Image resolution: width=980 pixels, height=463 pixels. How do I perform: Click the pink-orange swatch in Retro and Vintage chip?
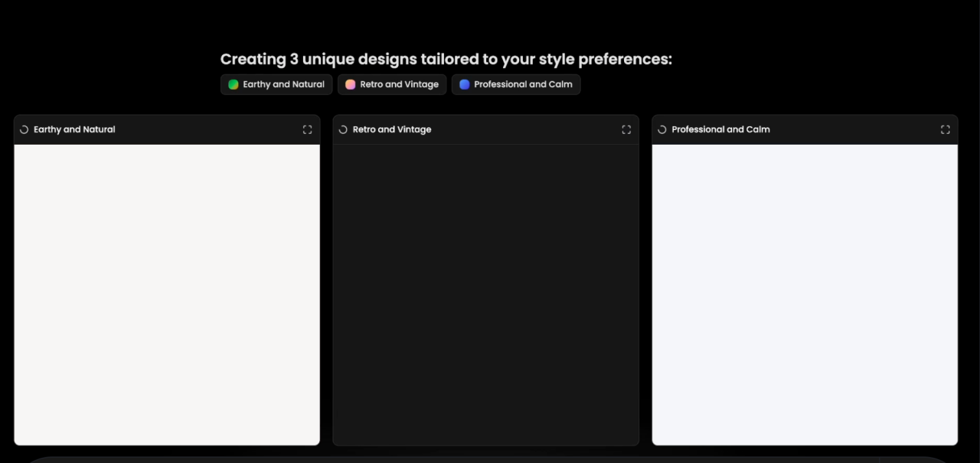pyautogui.click(x=351, y=84)
